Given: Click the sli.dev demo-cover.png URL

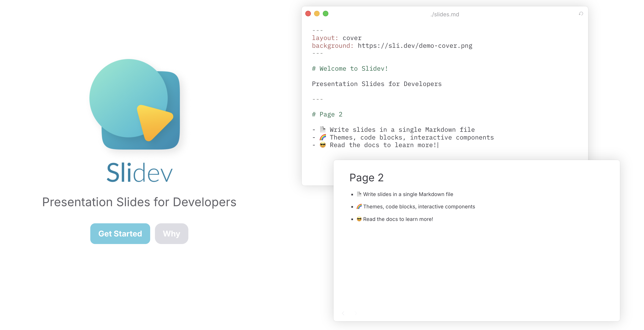Looking at the screenshot, I should point(415,46).
